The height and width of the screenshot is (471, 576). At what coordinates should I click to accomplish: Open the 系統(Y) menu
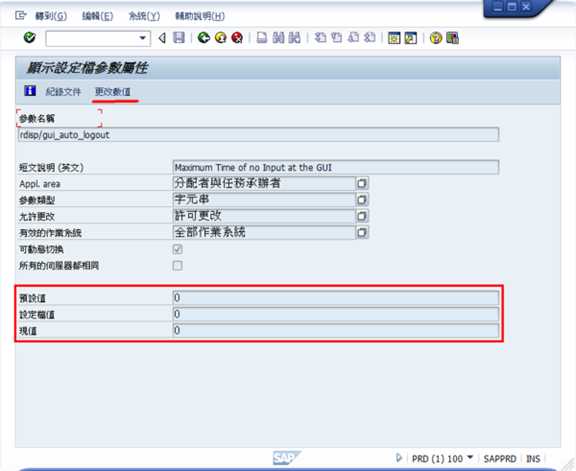pyautogui.click(x=144, y=16)
